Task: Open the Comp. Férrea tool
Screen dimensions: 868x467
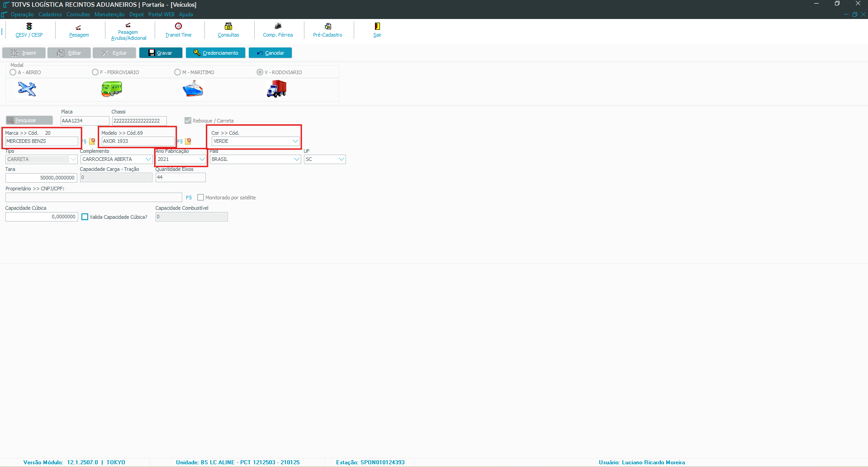Action: (278, 30)
